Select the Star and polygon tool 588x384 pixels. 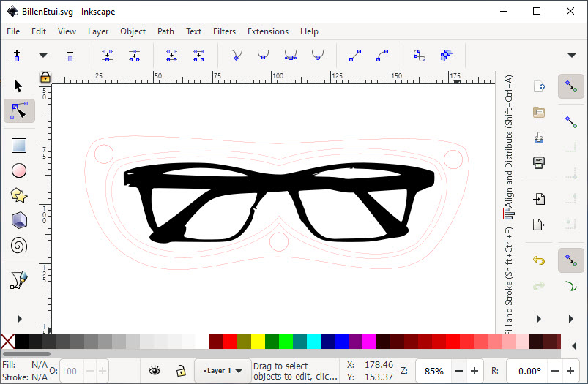pyautogui.click(x=19, y=195)
